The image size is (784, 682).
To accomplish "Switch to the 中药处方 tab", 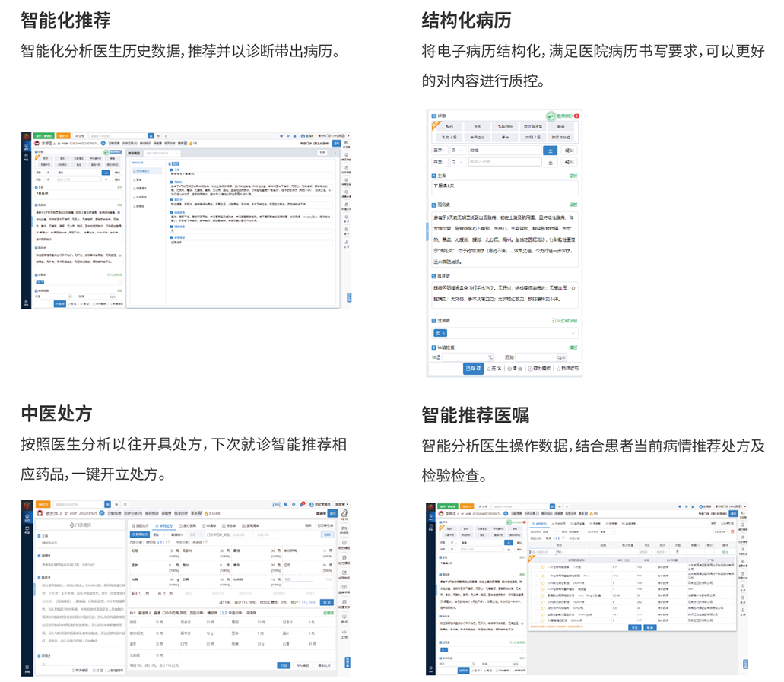I will [164, 525].
